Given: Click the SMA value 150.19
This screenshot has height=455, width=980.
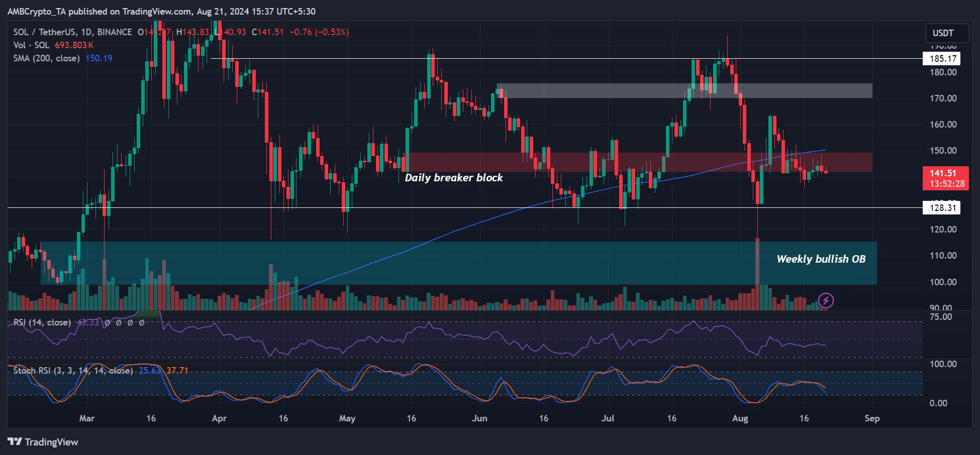Looking at the screenshot, I should click(99, 58).
